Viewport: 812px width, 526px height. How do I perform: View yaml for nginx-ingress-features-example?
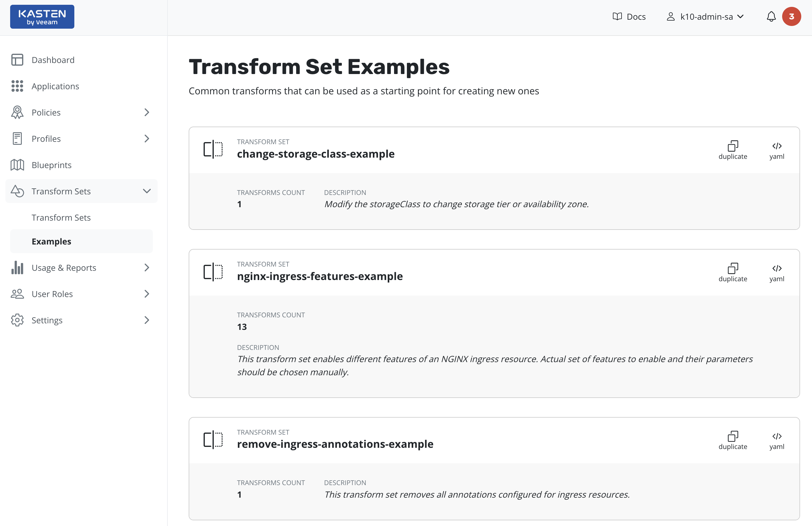(776, 273)
